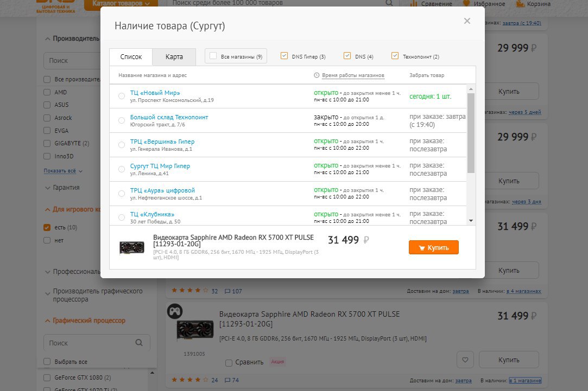Open Избранное favorites heart icon
This screenshot has width=588, height=391.
click(466, 3)
